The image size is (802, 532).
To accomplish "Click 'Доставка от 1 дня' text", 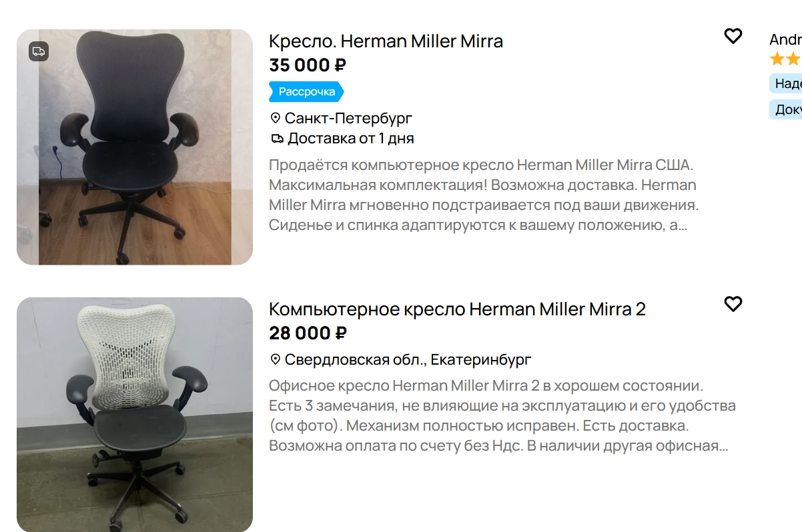I will (351, 139).
